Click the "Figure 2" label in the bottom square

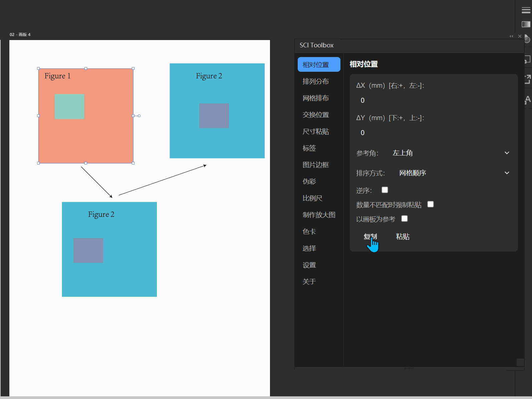(101, 215)
